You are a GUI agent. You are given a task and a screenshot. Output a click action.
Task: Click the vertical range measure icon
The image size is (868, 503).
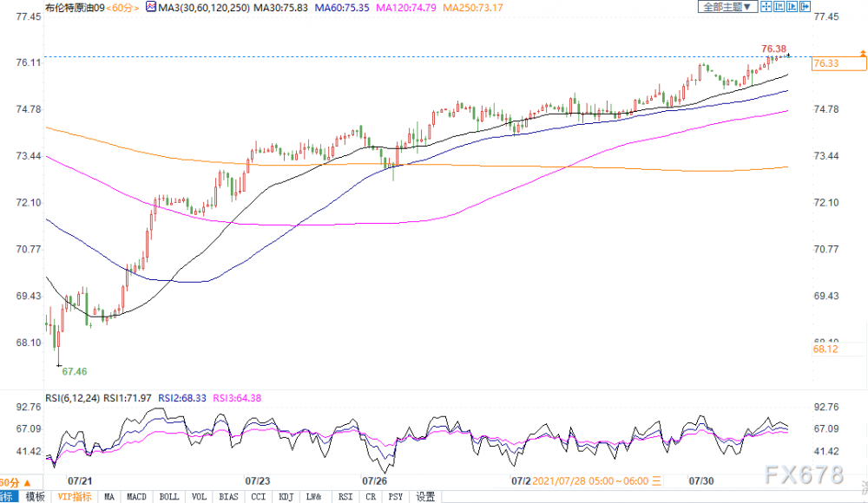(779, 7)
